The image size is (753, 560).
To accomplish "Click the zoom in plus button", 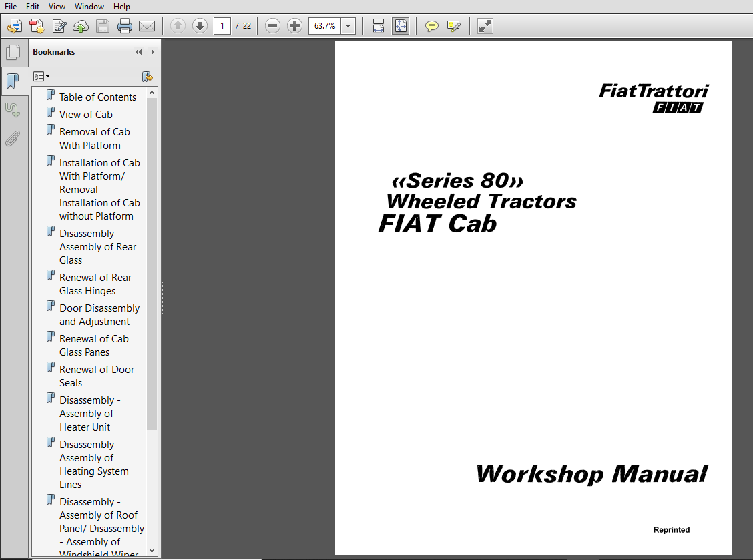I will 294,26.
